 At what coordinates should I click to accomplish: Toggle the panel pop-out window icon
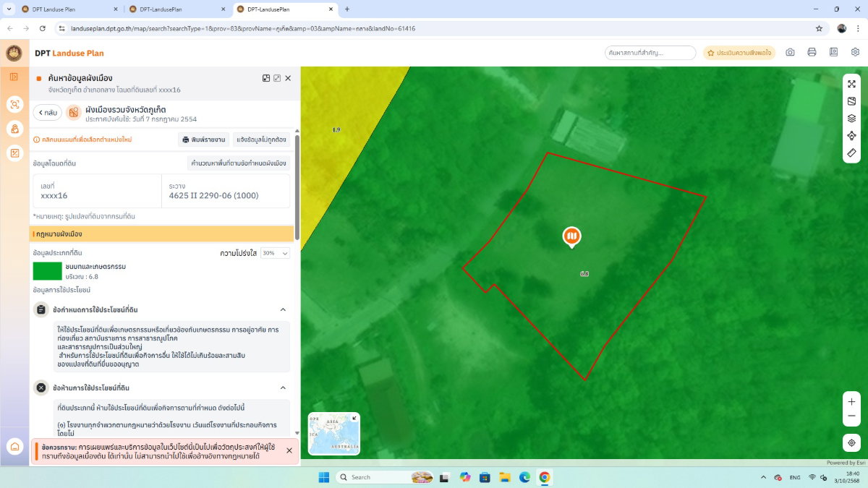277,78
